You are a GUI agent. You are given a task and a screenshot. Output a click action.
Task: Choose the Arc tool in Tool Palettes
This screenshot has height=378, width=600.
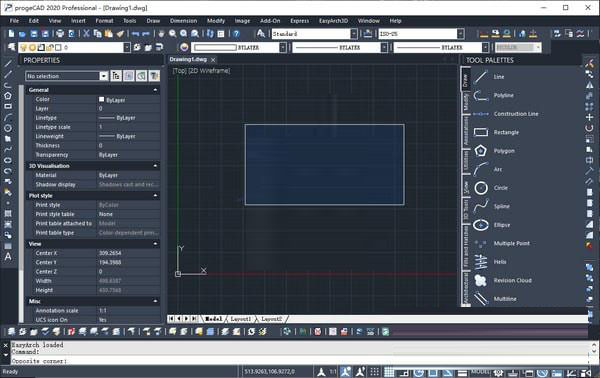(497, 169)
